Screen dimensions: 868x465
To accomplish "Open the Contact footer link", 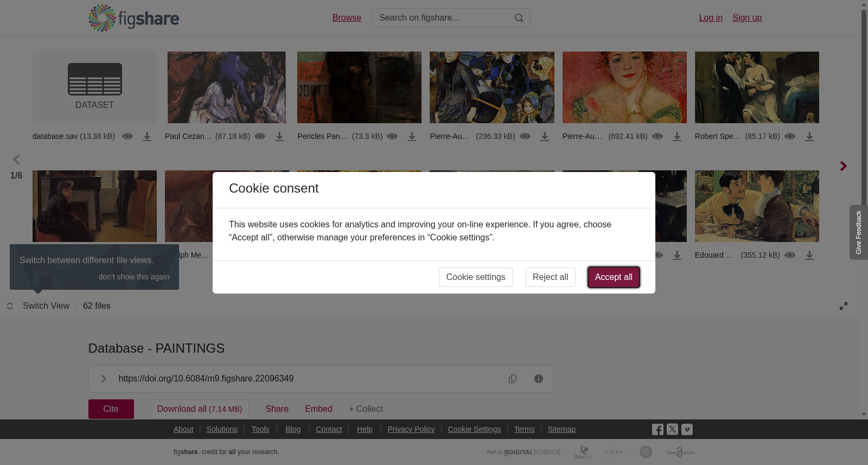I will click(x=329, y=429).
